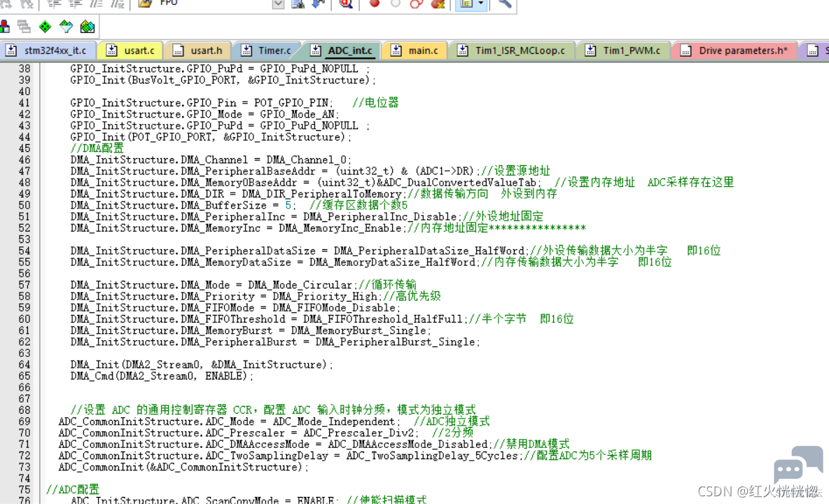829x504 pixels.
Task: Click the 'DMA_Init(DMA2_Stream0, &DMA_InitStructure);' line
Action: click(202, 365)
